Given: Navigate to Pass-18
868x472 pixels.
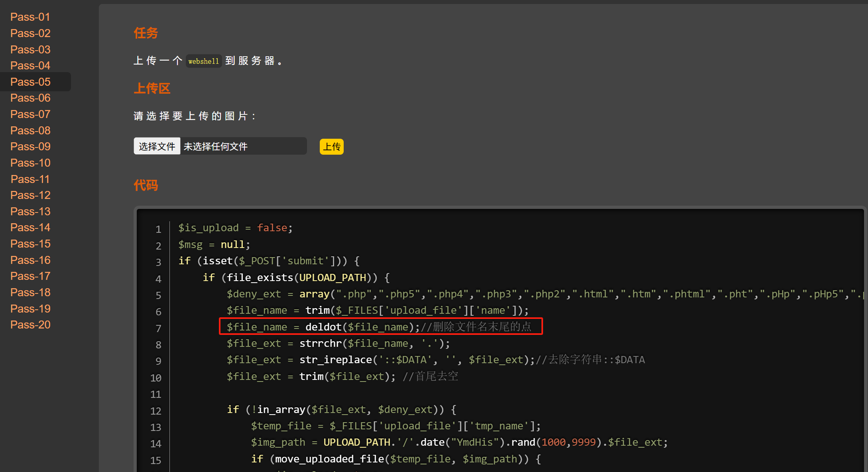Looking at the screenshot, I should (30, 293).
